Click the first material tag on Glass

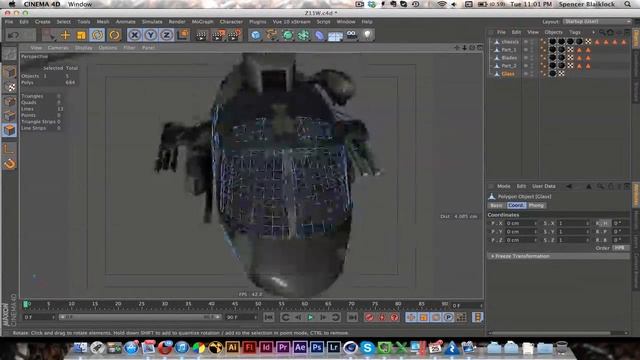pyautogui.click(x=553, y=74)
